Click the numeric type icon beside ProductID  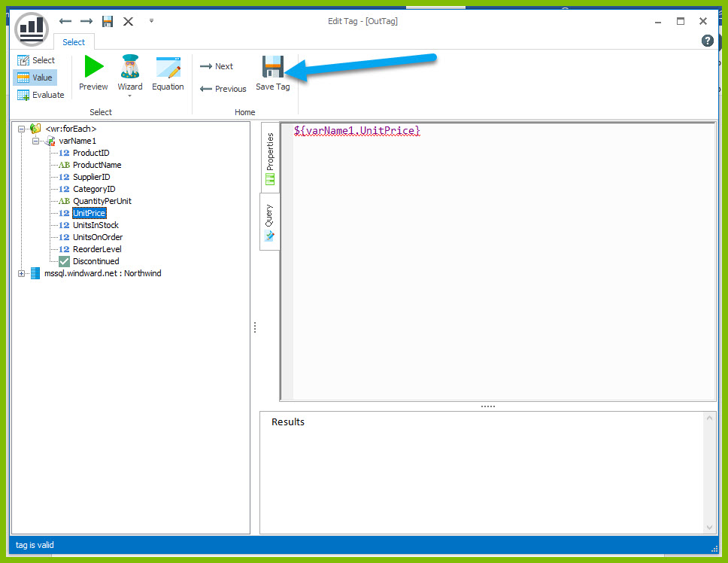[64, 153]
